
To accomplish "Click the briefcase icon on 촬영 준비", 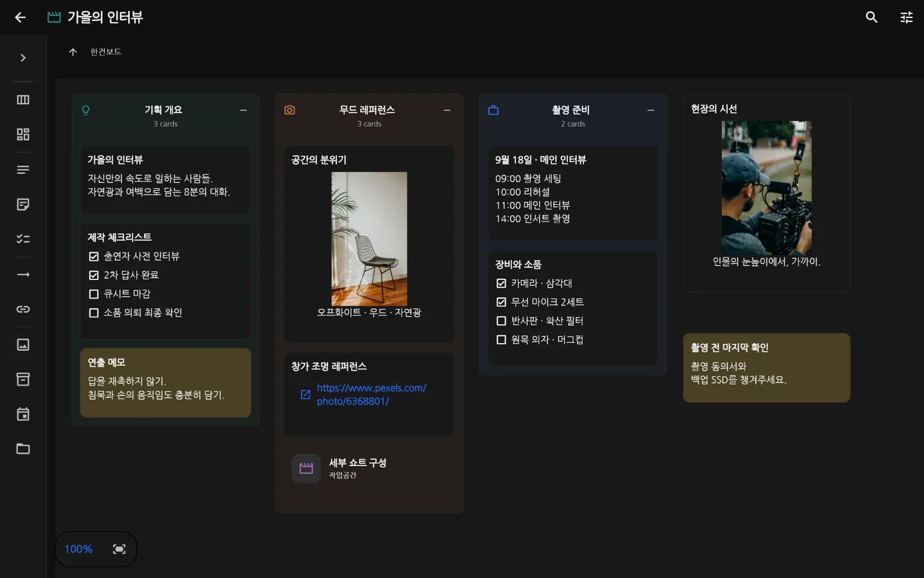I will point(493,110).
